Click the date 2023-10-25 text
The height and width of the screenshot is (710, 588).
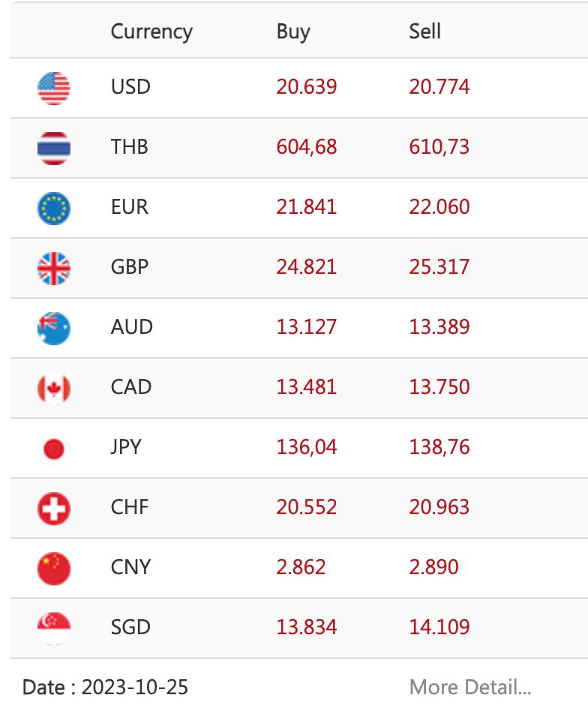point(135,687)
